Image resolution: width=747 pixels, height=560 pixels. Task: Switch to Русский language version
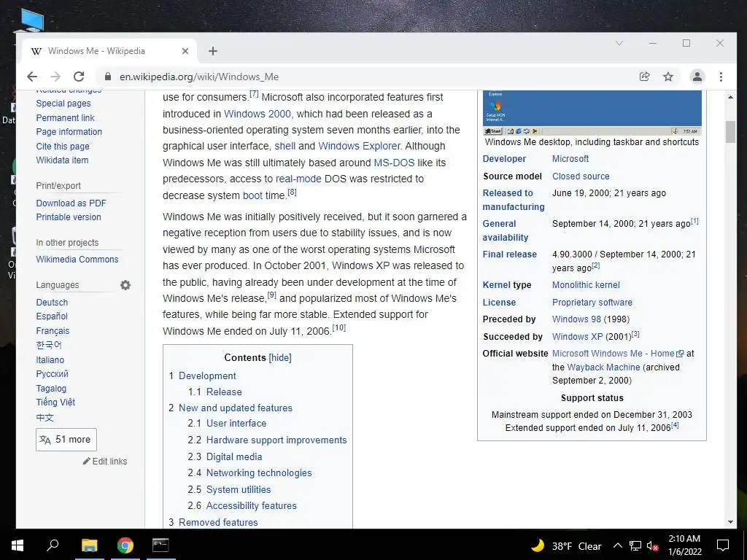53,374
